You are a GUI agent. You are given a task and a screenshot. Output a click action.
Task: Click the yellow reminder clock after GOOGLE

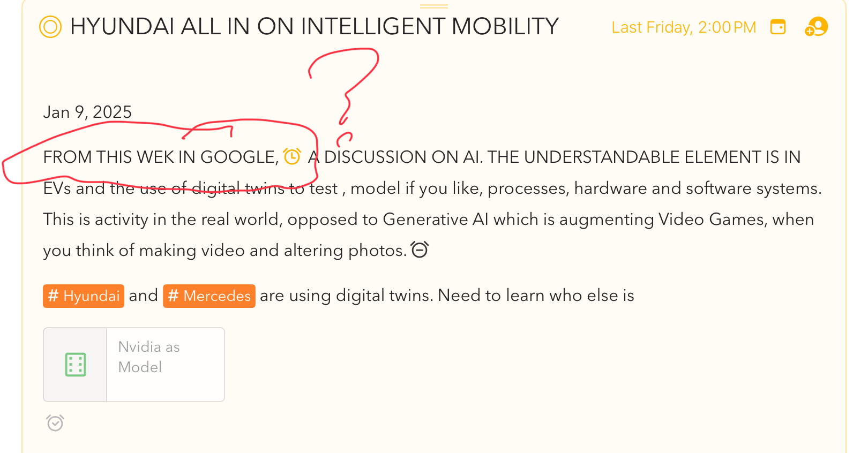(292, 157)
